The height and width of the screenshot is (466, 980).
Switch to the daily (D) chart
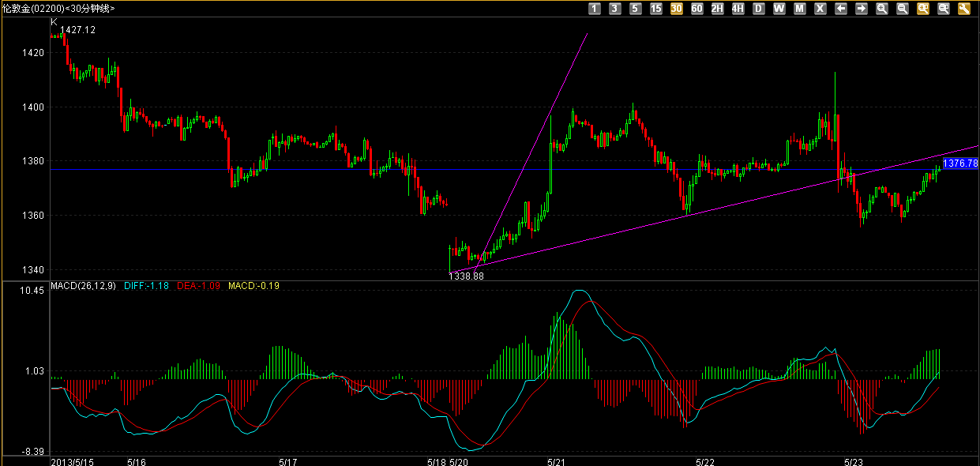pos(759,9)
